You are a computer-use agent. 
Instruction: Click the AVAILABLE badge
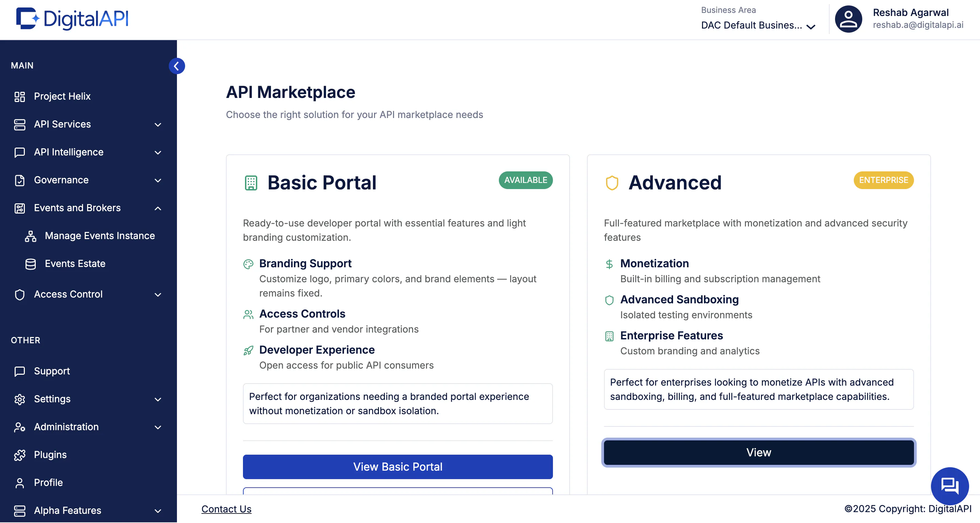click(x=525, y=180)
